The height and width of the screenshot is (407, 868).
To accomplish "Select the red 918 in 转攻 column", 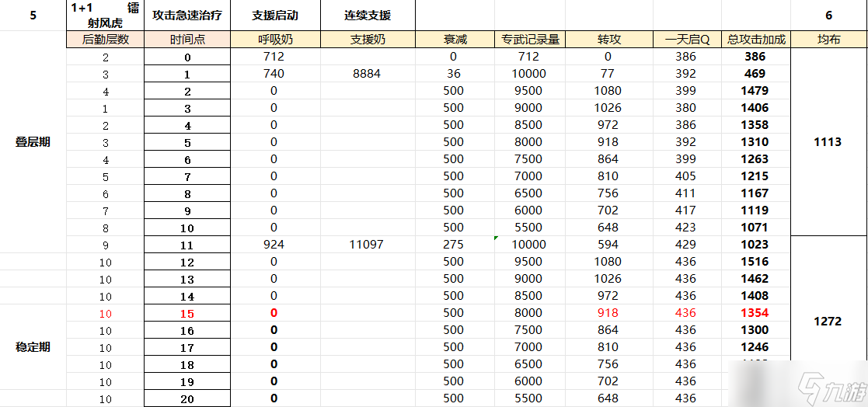I will (608, 313).
